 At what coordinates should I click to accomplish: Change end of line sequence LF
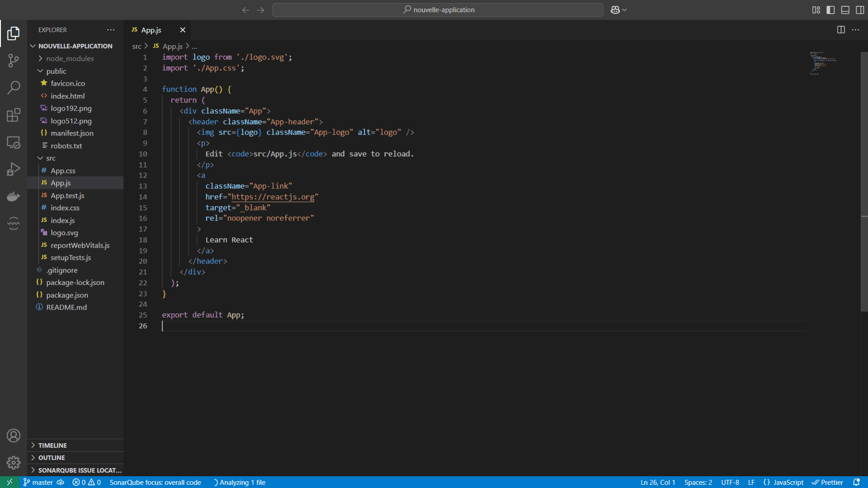[751, 482]
